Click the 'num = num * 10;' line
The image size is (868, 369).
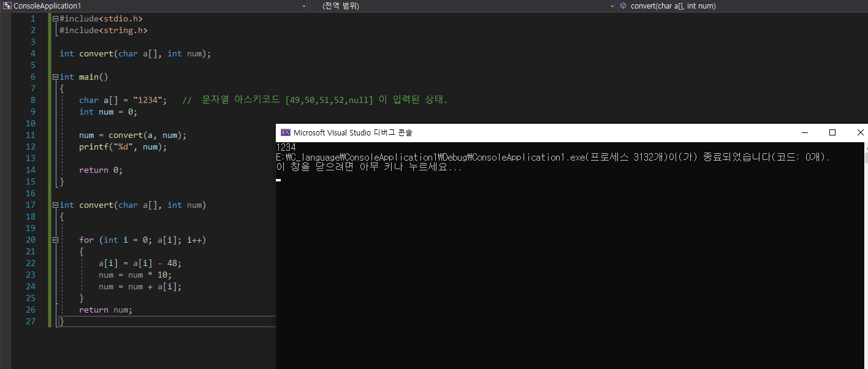tap(135, 275)
